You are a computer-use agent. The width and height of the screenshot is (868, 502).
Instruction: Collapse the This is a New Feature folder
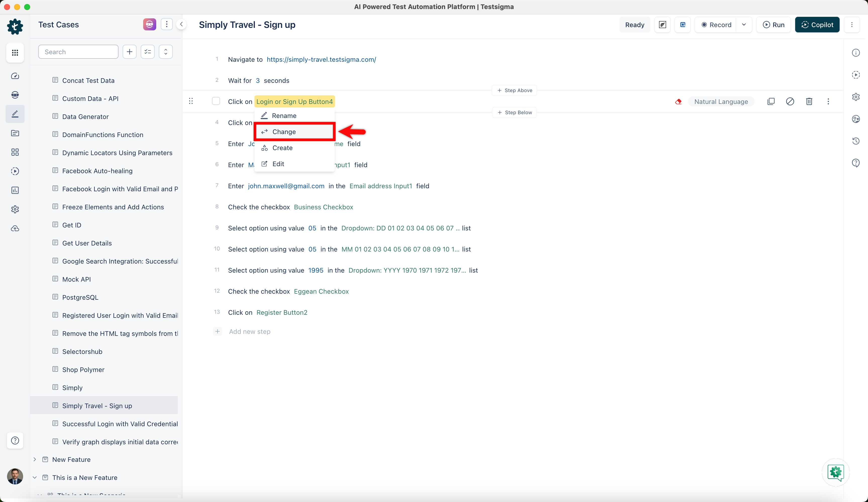pos(35,478)
